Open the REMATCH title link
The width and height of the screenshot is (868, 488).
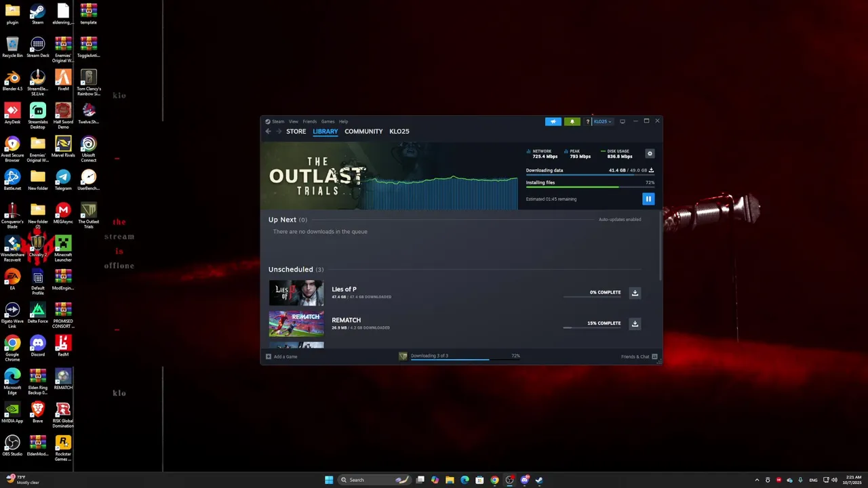tap(346, 320)
